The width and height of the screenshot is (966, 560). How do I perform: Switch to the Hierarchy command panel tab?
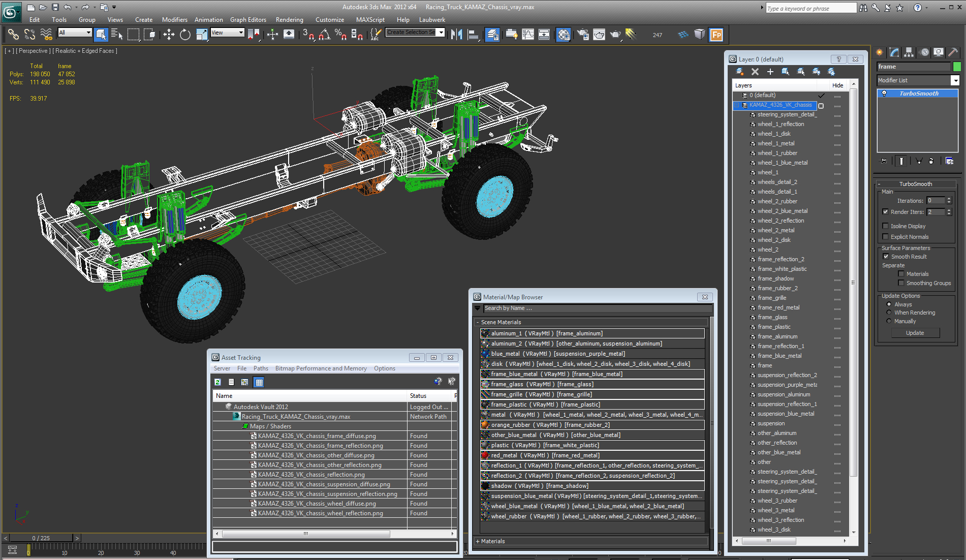[x=909, y=52]
